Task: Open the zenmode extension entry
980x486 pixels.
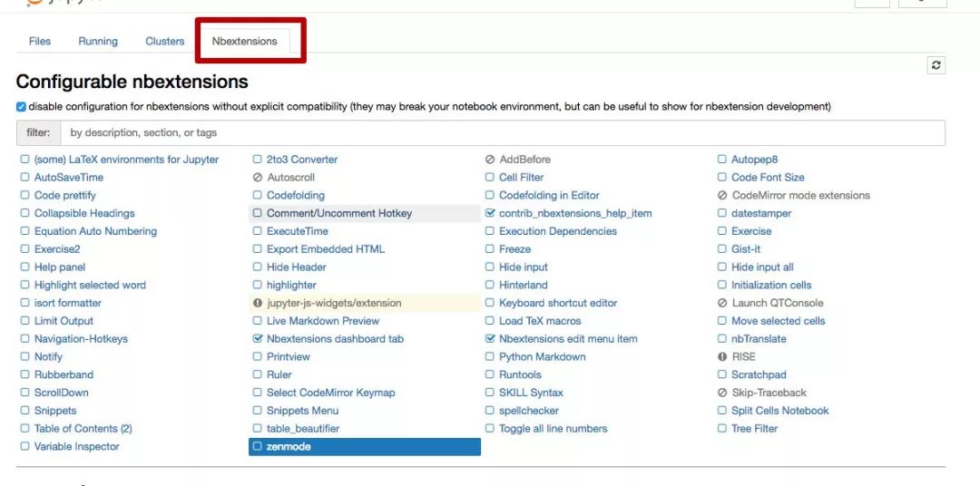Action: point(289,447)
